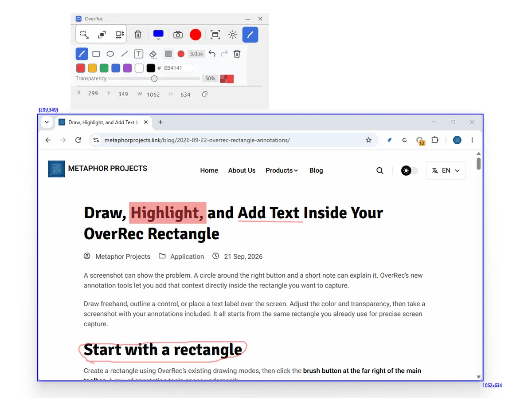The height and width of the screenshot is (398, 532).
Task: Click the 50% transparency value box
Action: click(x=210, y=79)
